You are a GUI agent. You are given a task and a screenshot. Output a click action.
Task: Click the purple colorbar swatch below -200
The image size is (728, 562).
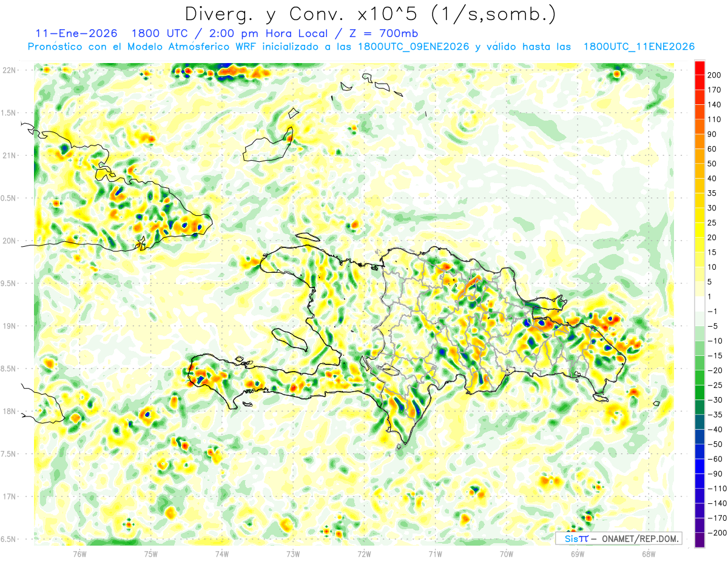point(699,540)
